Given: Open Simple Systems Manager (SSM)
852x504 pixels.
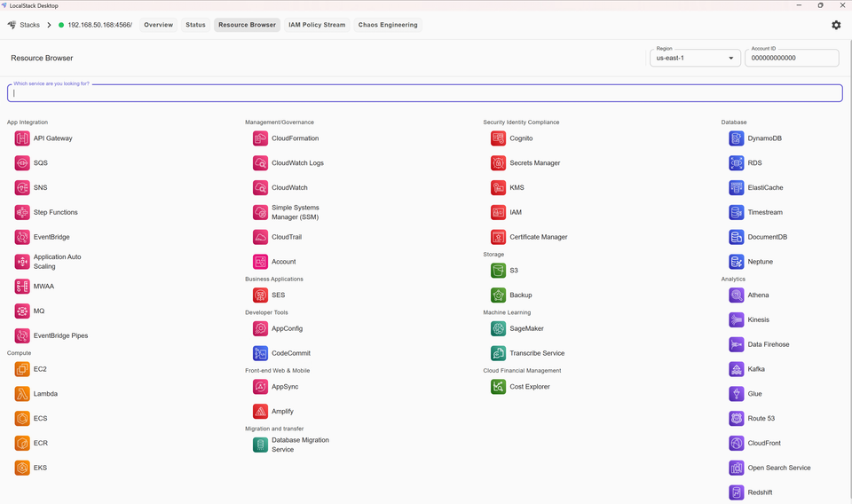Looking at the screenshot, I should 296,212.
